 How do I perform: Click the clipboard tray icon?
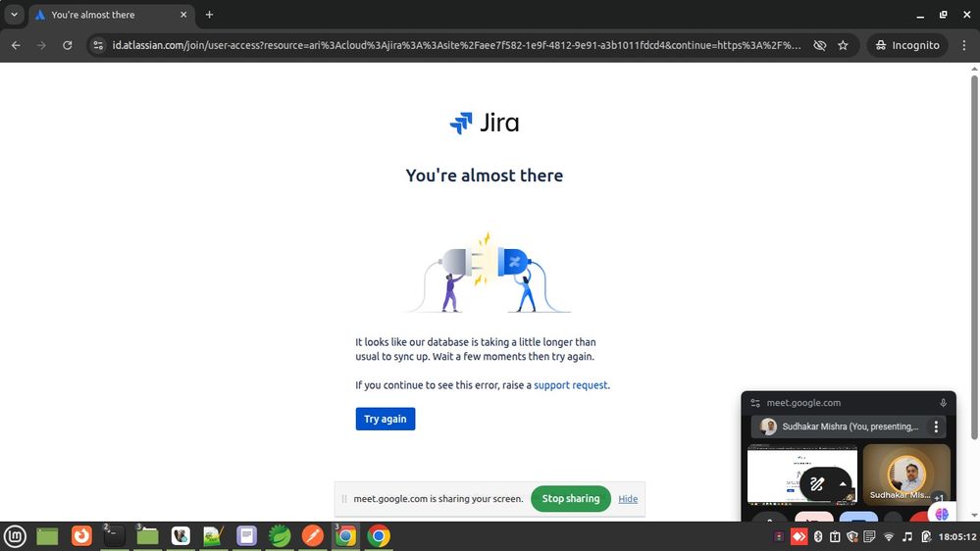coord(835,536)
